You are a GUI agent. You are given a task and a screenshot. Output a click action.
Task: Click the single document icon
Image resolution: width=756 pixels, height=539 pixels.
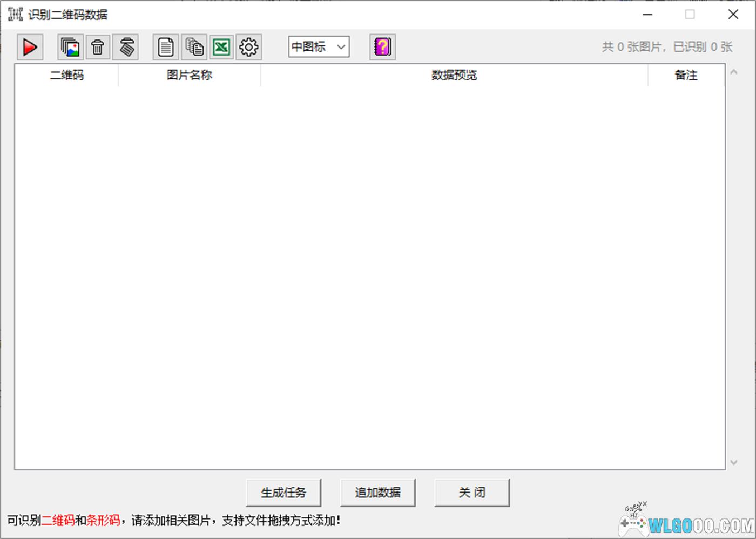(166, 48)
